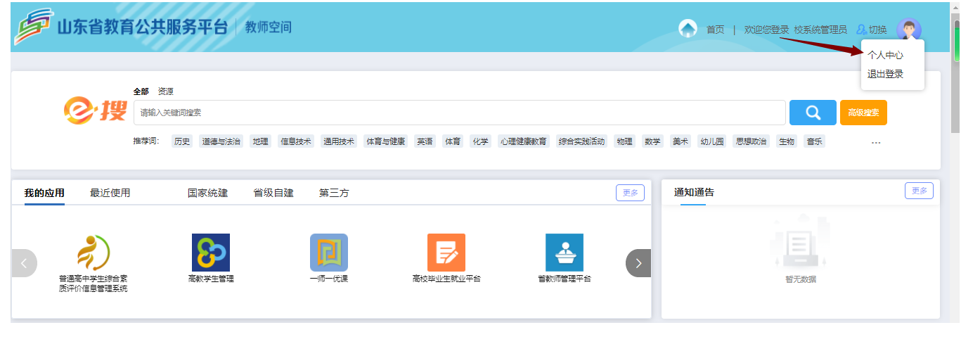Click the home icon beside 首页

688,30
